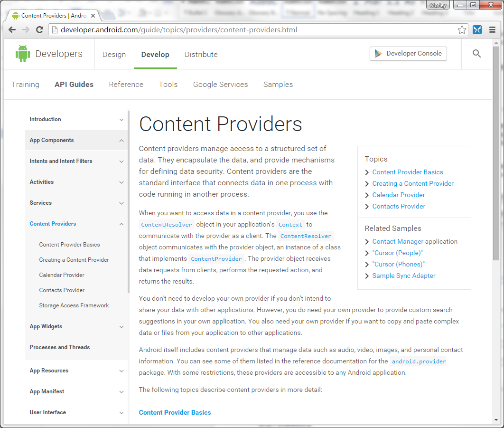The image size is (504, 428).
Task: Click the page icon in the address bar
Action: [x=54, y=29]
